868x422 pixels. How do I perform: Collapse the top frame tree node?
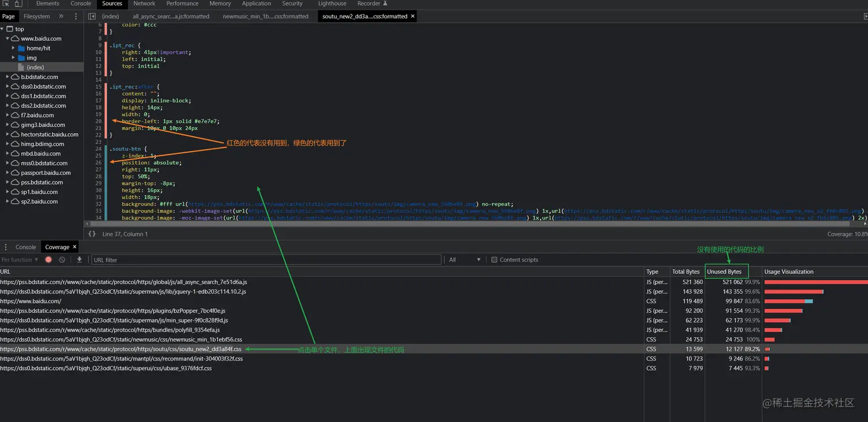(x=2, y=29)
